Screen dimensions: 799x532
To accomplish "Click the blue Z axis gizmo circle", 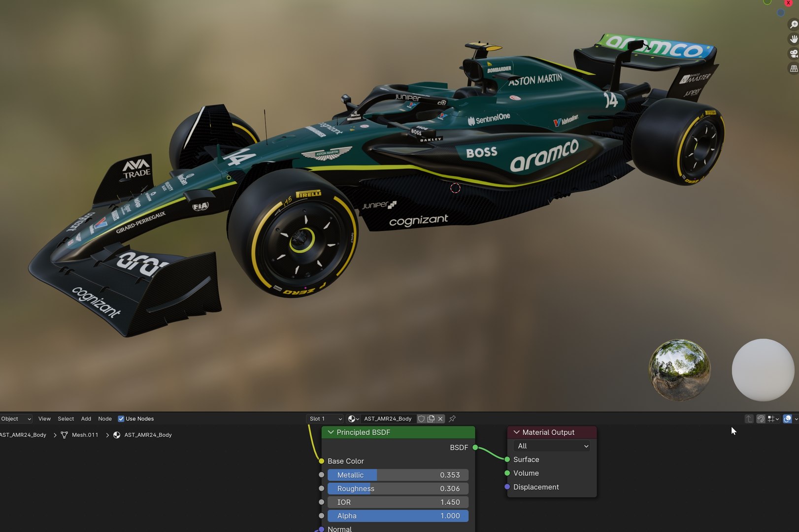I will click(780, 13).
